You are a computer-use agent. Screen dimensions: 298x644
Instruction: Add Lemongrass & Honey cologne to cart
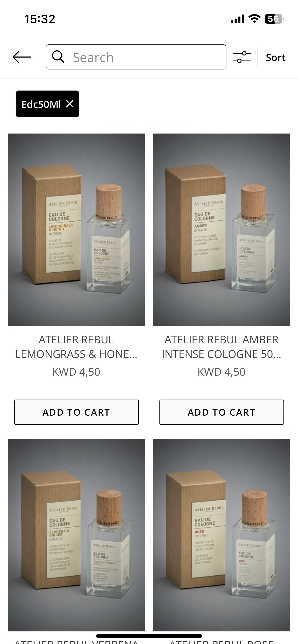pyautogui.click(x=76, y=412)
